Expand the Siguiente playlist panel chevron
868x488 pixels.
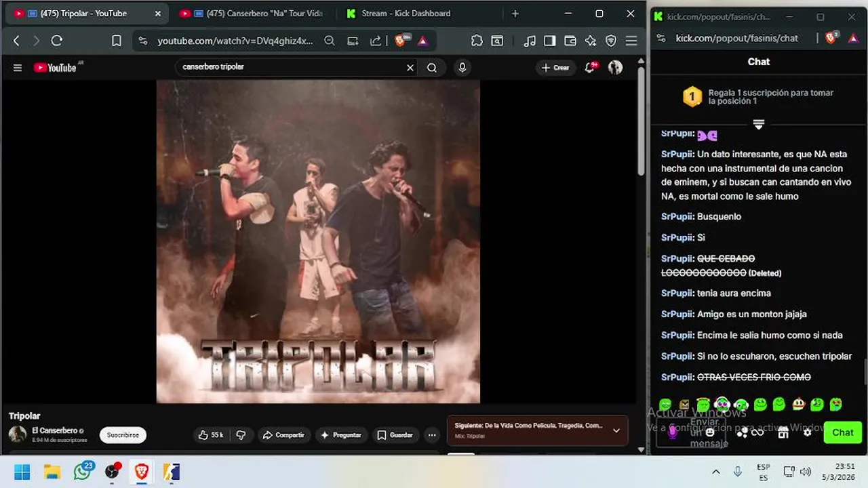pyautogui.click(x=616, y=430)
